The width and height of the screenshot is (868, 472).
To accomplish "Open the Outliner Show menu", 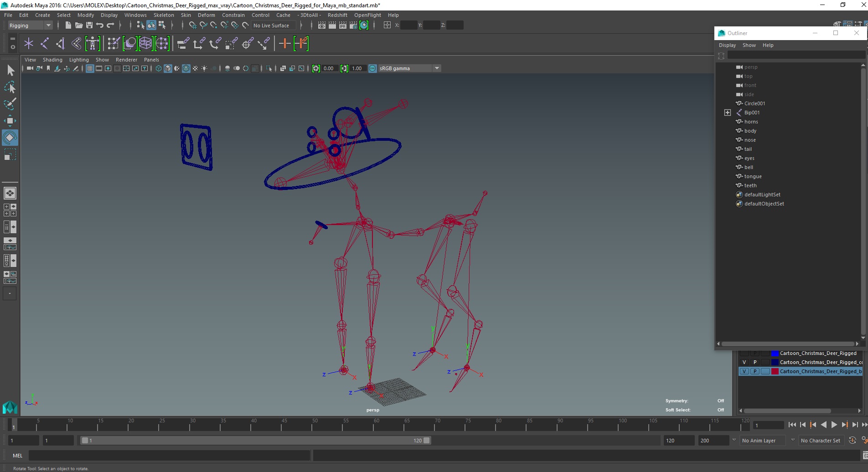I will tap(749, 45).
